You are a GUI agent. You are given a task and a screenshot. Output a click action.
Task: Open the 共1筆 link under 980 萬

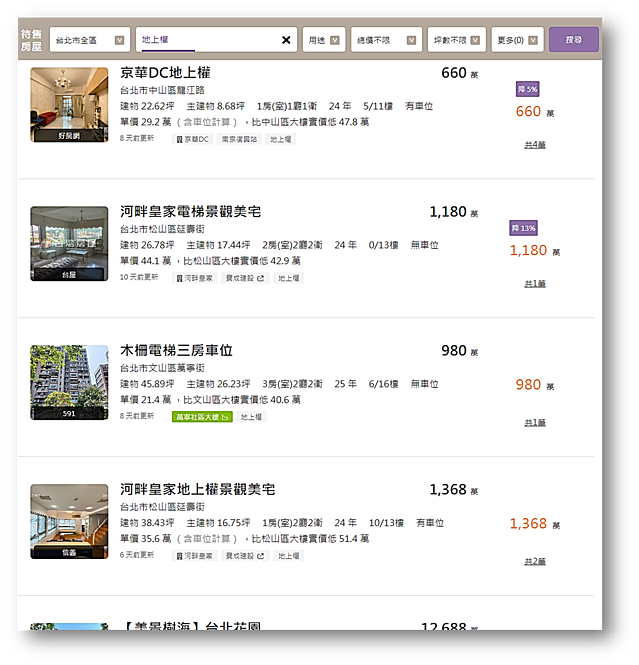point(535,423)
